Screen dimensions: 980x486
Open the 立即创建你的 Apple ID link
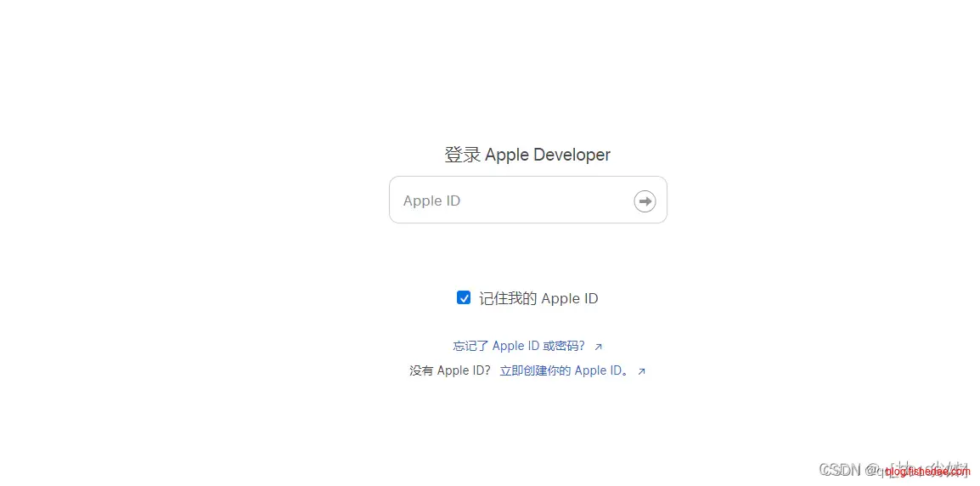click(x=564, y=370)
